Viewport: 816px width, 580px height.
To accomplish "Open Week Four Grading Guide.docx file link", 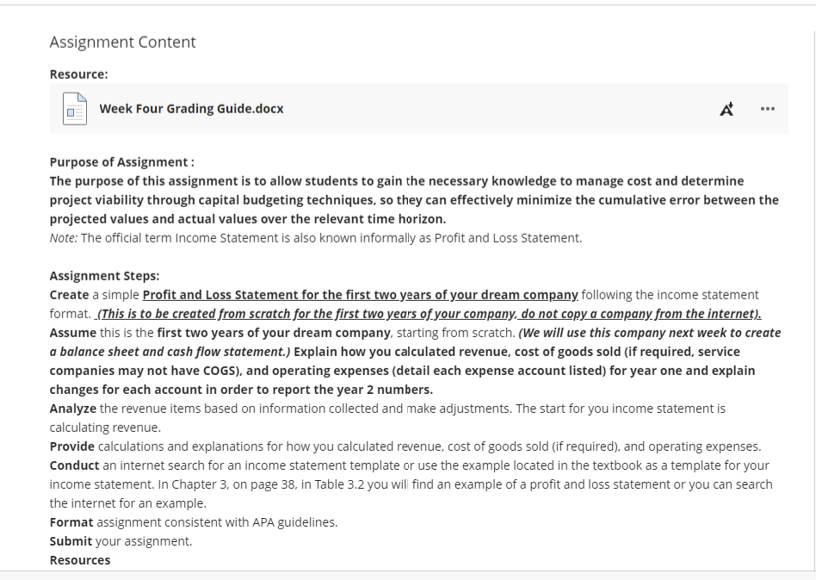I will [x=192, y=109].
